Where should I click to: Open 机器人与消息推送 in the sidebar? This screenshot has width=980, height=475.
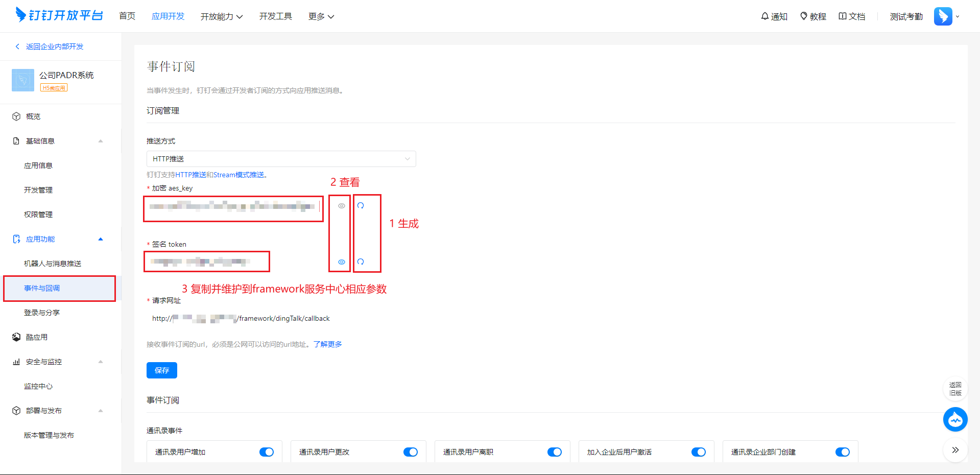pyautogui.click(x=53, y=264)
